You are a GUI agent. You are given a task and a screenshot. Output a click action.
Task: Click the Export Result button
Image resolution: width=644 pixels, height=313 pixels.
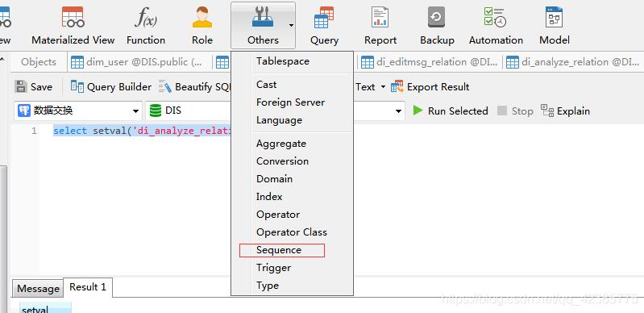tap(430, 87)
